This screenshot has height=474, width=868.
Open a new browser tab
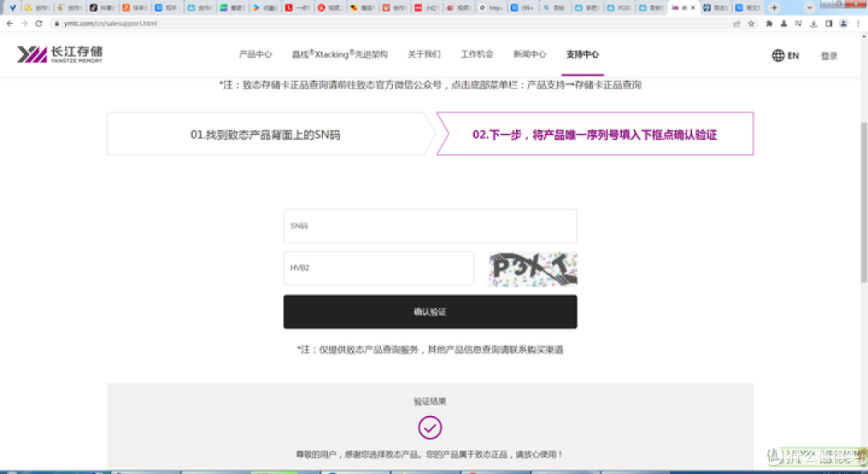coord(775,8)
